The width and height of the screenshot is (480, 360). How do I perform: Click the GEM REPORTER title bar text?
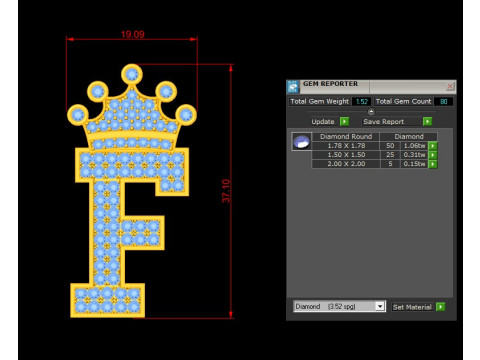pyautogui.click(x=330, y=84)
